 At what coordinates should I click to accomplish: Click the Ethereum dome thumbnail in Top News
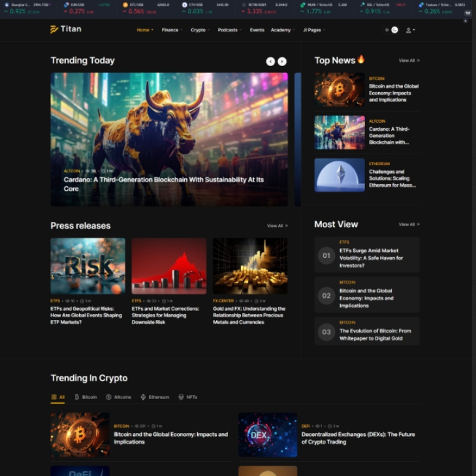[x=340, y=175]
